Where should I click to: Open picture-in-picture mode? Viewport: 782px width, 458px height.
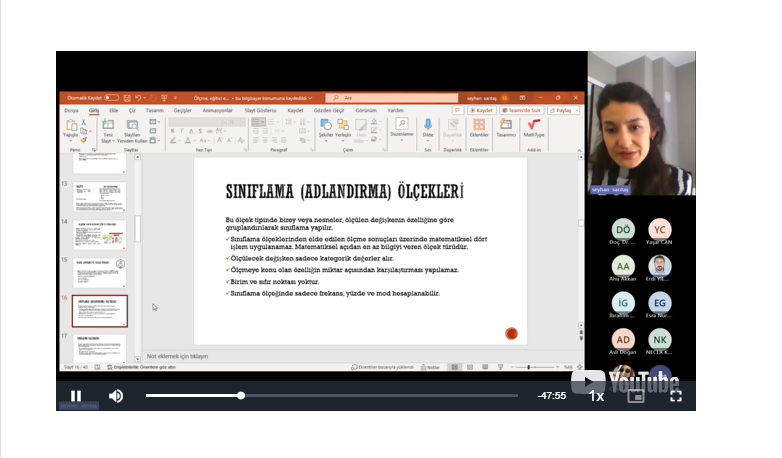(635, 396)
